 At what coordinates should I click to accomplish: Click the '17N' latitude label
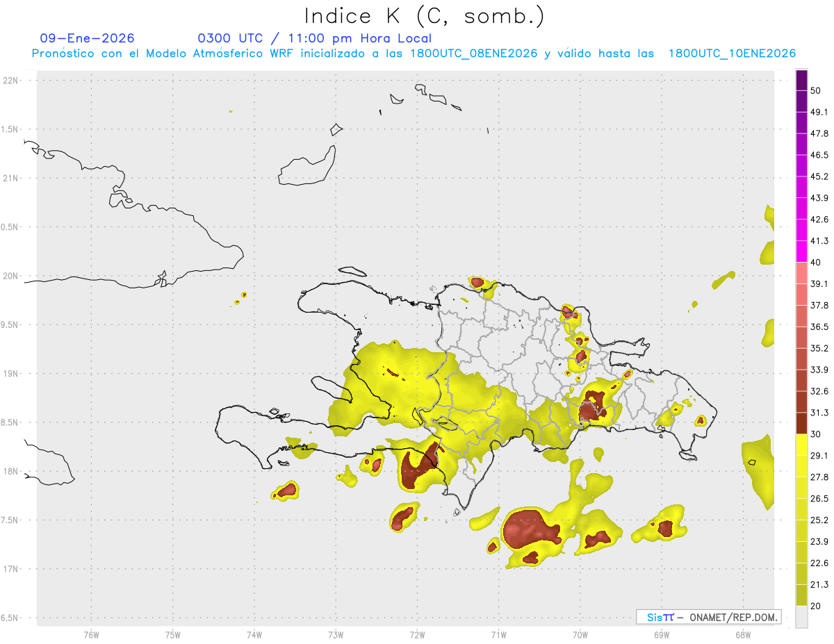coord(10,569)
